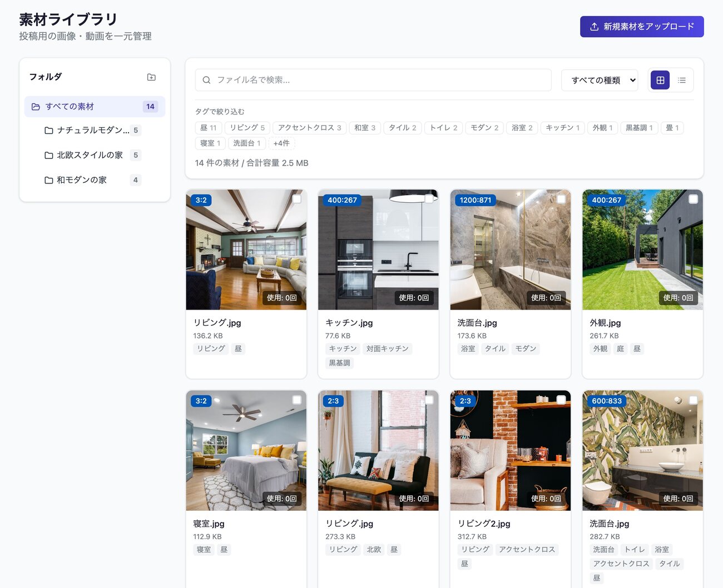The image size is (723, 588).
Task: Select checkbox on the 3:2 リビング.jpg card
Action: (x=297, y=199)
